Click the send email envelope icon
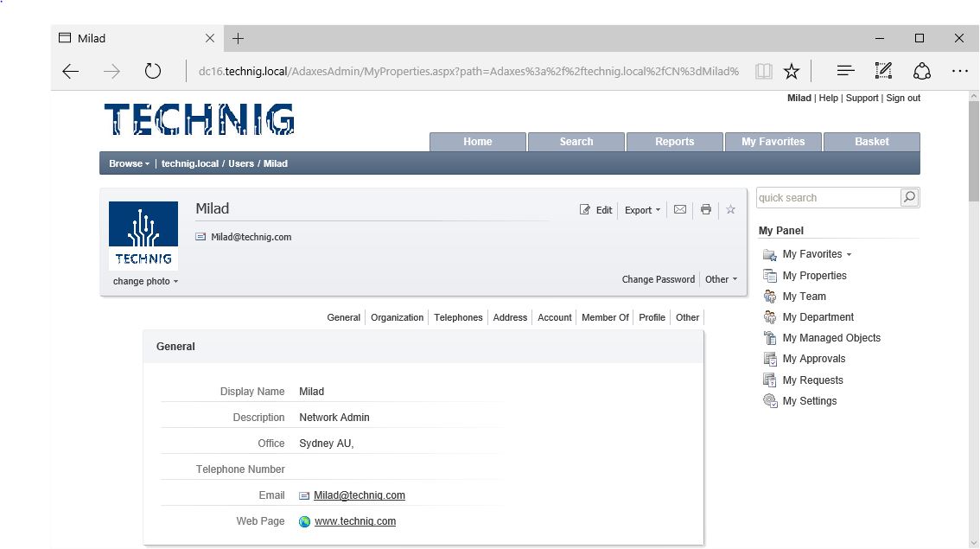980x549 pixels. (680, 209)
